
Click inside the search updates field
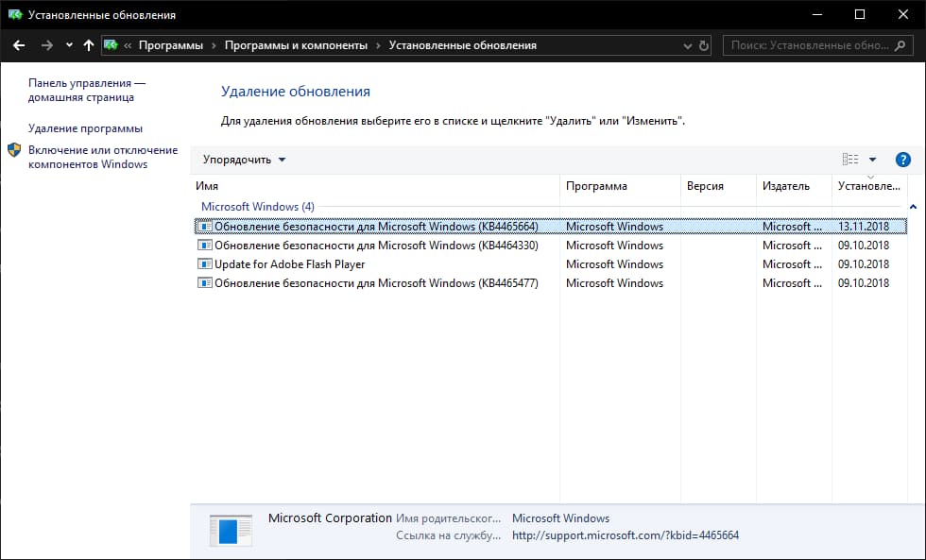pos(813,44)
